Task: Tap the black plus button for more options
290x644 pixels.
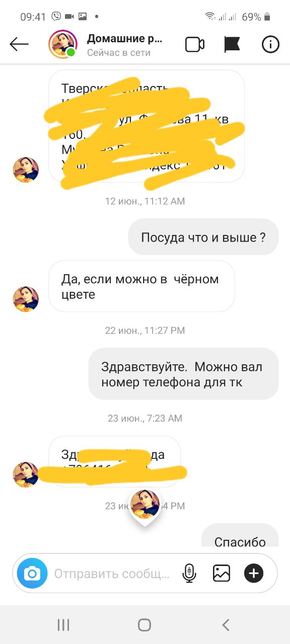Action: 254,573
